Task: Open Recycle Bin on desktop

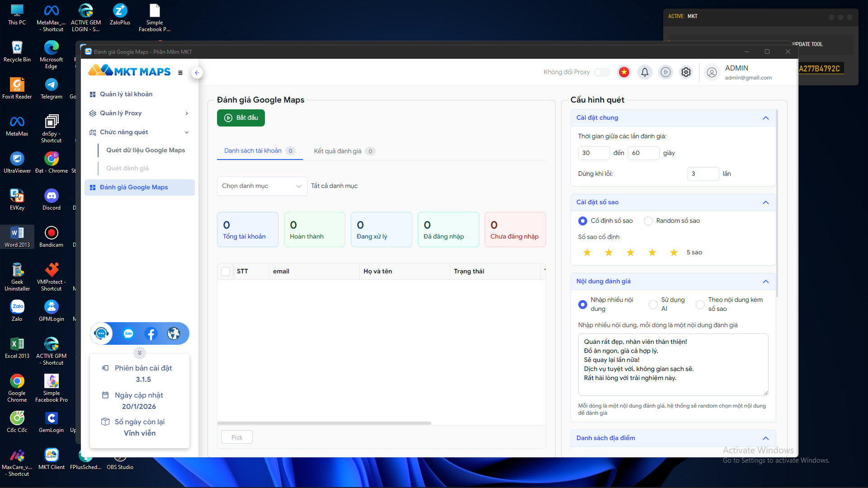Action: pyautogui.click(x=17, y=52)
